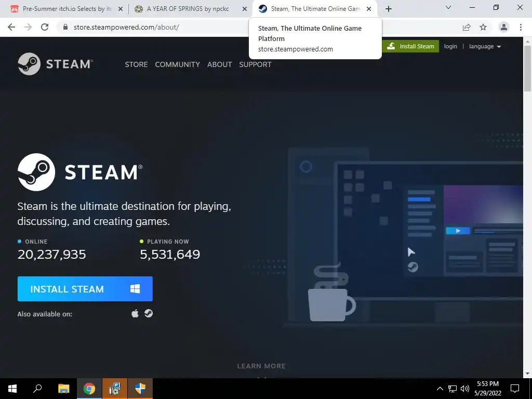Click the page vertical scrollbar thumb
The width and height of the screenshot is (532, 399).
[x=527, y=68]
